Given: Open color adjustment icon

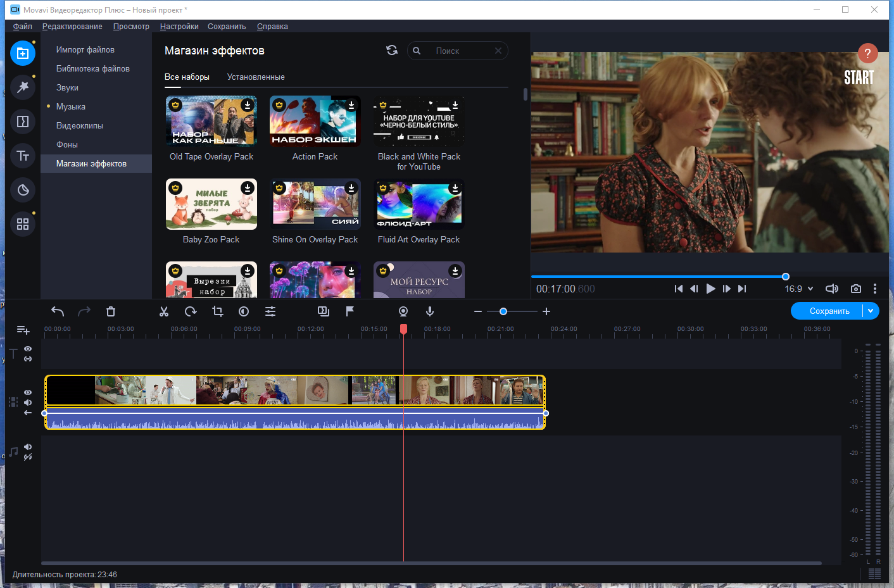Looking at the screenshot, I should 244,311.
